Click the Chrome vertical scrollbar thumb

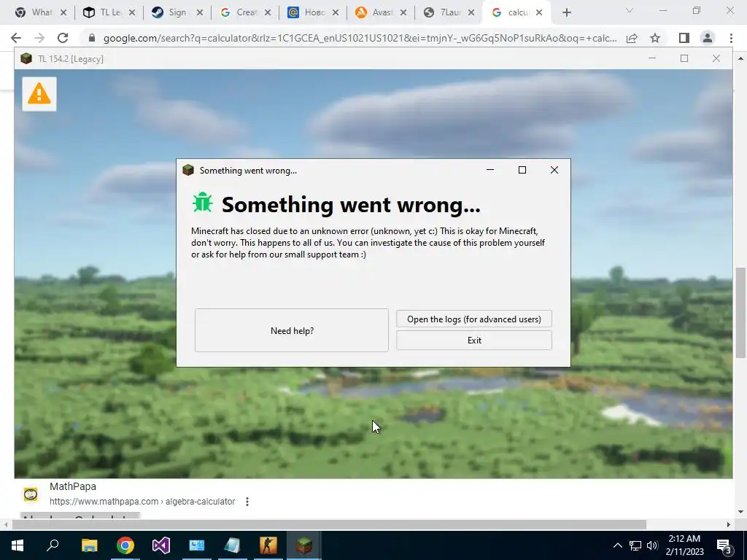coord(740,312)
